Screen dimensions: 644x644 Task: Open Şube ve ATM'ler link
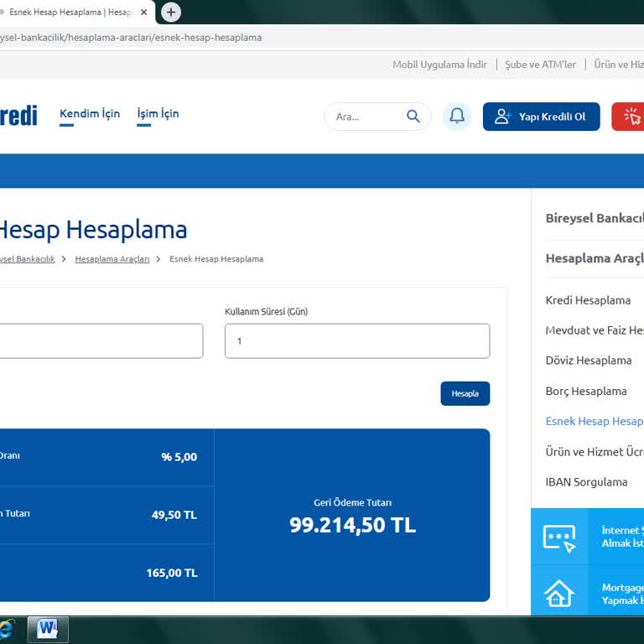click(540, 65)
